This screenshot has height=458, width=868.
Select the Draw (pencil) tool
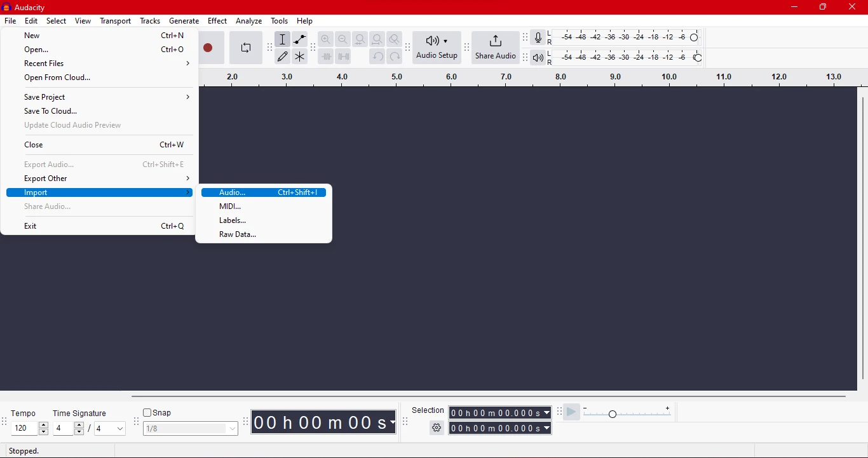point(283,57)
